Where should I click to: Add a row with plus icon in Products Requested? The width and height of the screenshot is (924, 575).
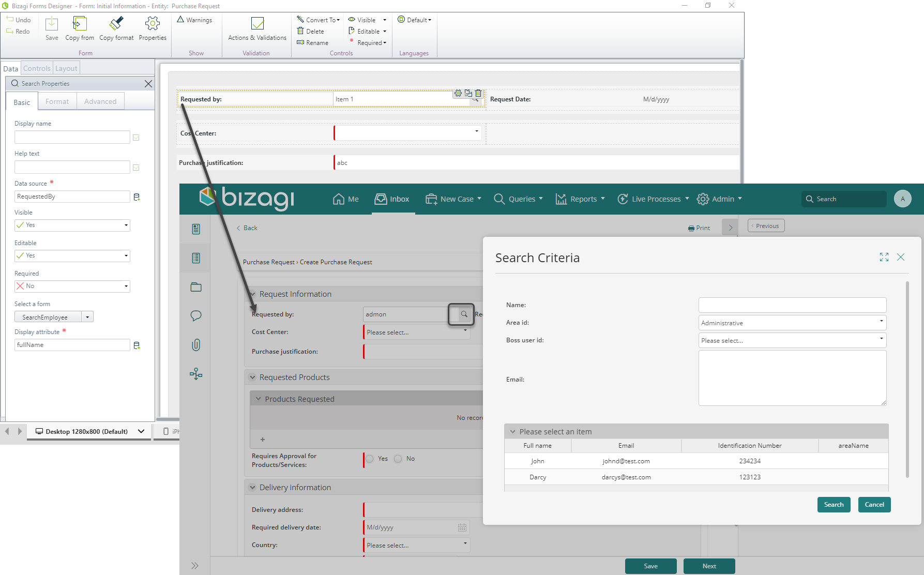pyautogui.click(x=263, y=440)
